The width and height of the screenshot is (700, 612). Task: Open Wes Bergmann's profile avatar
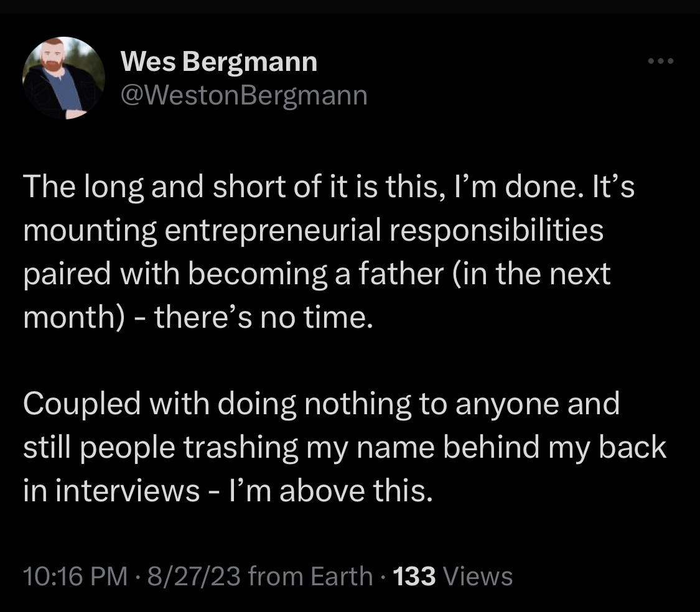pyautogui.click(x=64, y=78)
